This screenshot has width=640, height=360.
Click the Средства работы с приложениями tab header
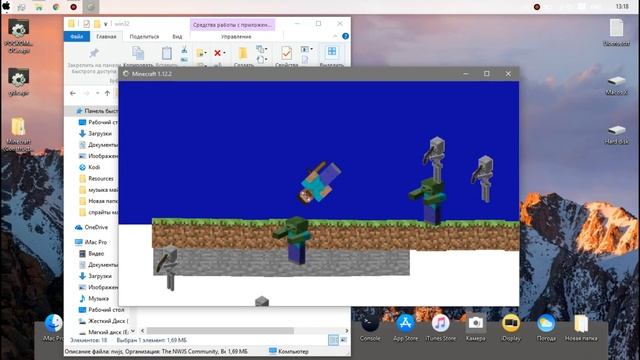coord(232,25)
